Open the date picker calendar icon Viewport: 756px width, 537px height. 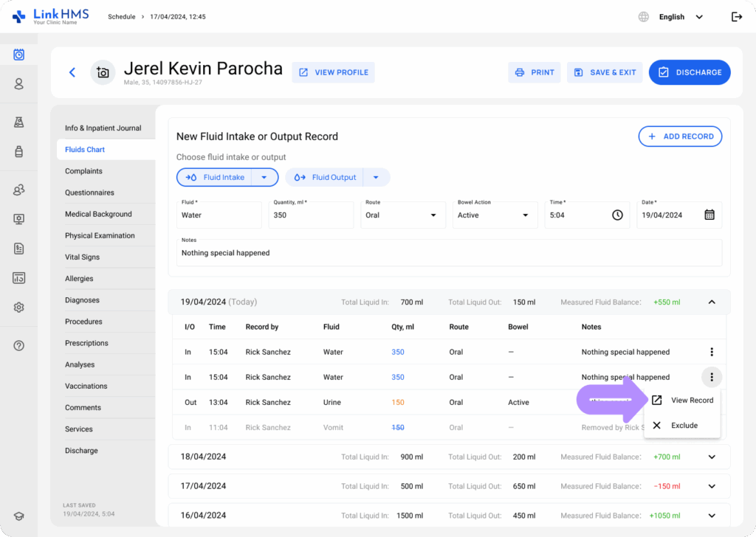click(709, 215)
